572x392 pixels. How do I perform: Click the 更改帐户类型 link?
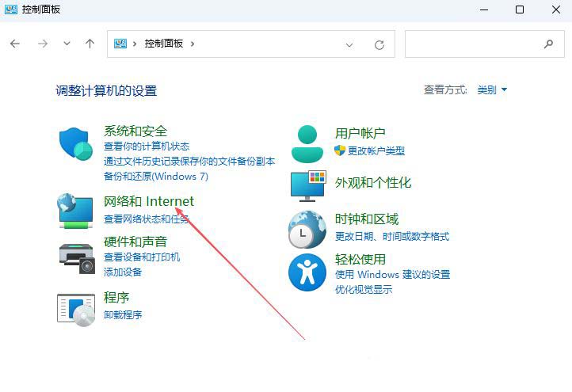[376, 150]
